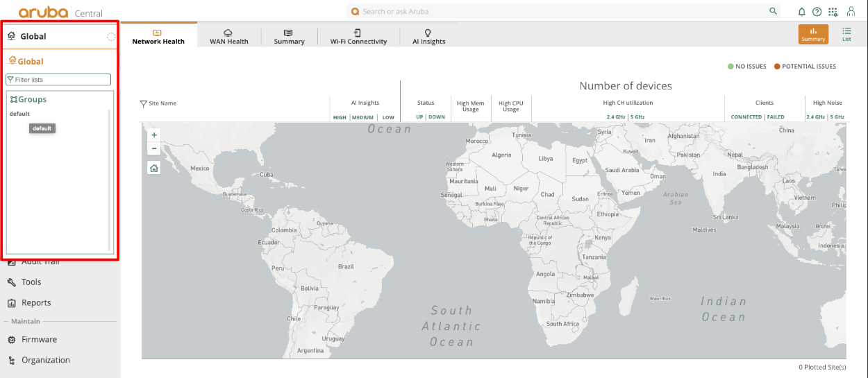This screenshot has height=378, width=868.
Task: Zoom out on the map
Action: click(154, 148)
